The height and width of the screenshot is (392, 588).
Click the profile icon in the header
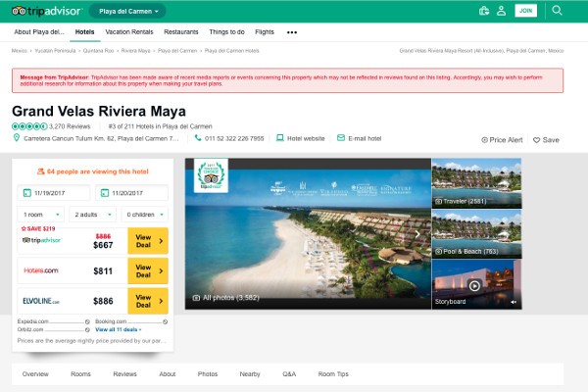[x=501, y=11]
